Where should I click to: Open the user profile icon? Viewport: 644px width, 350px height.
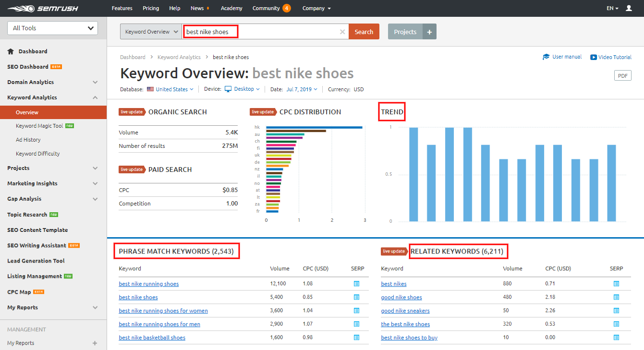[629, 8]
